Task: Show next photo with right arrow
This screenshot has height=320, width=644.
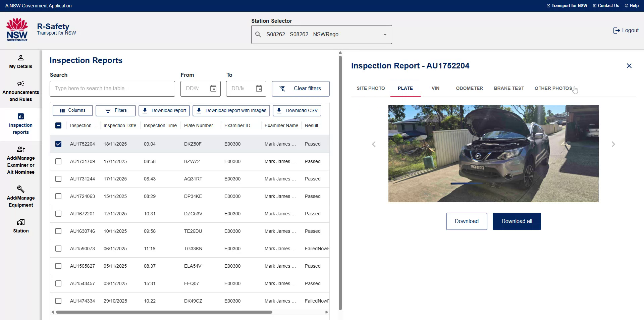Action: 613,144
